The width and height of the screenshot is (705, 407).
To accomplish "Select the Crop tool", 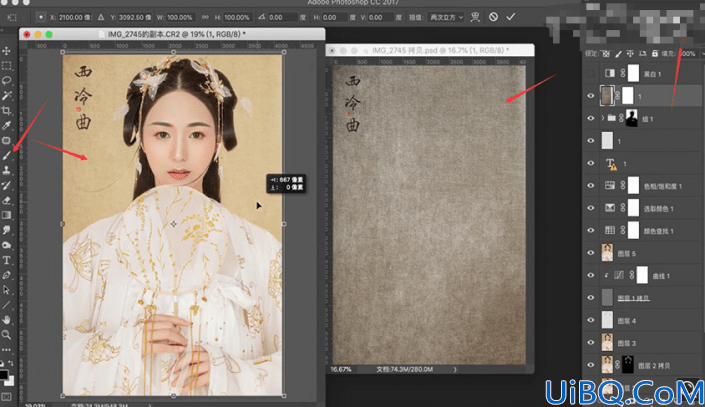I will 6,111.
